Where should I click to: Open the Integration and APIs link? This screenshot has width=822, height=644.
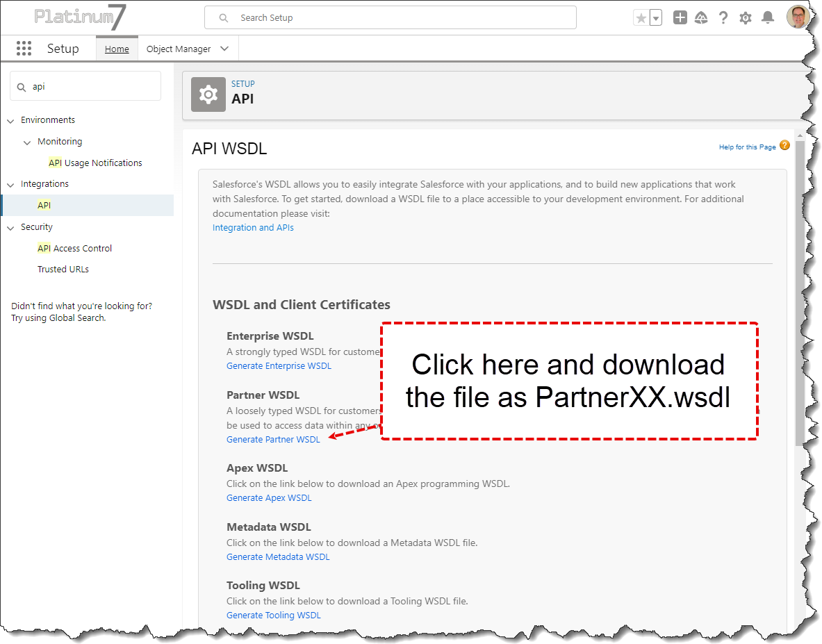coord(253,227)
